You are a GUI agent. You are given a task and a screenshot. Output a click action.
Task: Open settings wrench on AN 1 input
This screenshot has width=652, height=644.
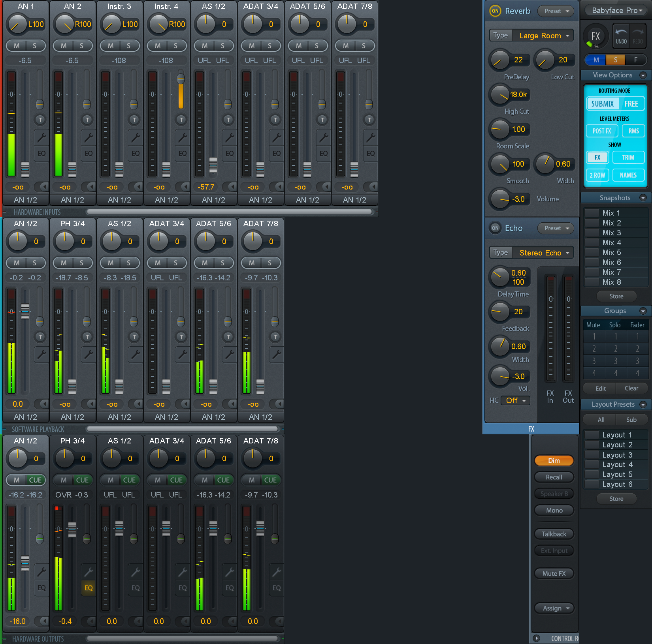tap(41, 137)
